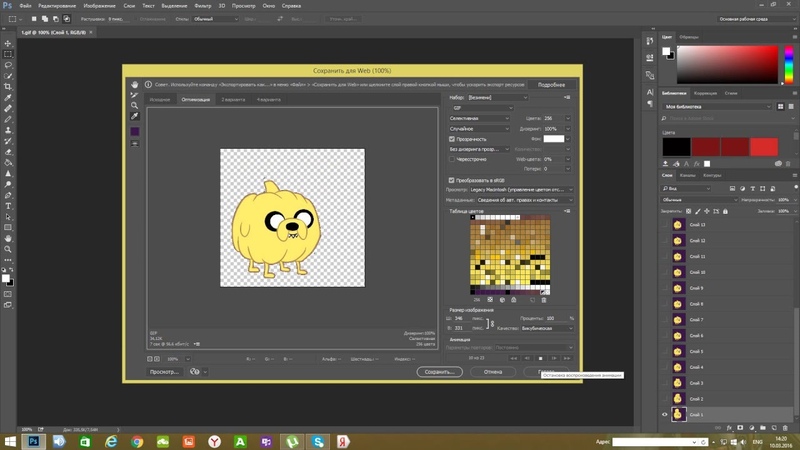Select the Lasso tool in left toolbar
The image size is (800, 450).
point(8,65)
